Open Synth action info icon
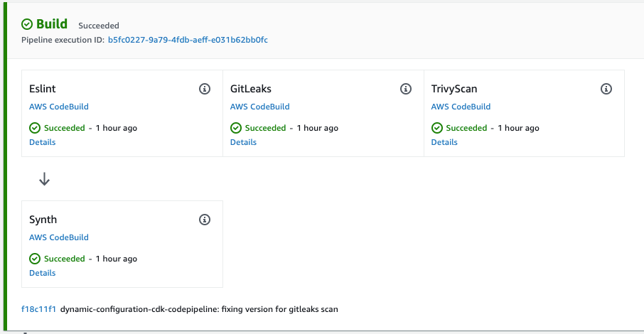644x334 pixels. point(205,220)
